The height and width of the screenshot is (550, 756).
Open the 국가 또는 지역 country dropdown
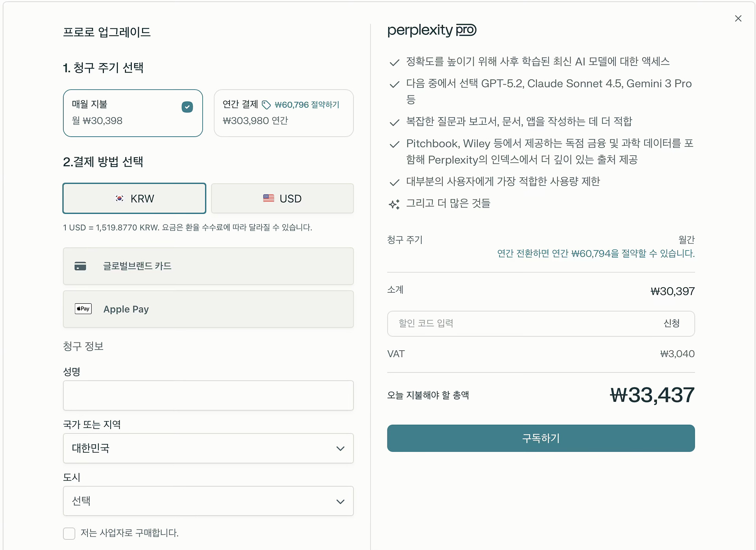[208, 448]
